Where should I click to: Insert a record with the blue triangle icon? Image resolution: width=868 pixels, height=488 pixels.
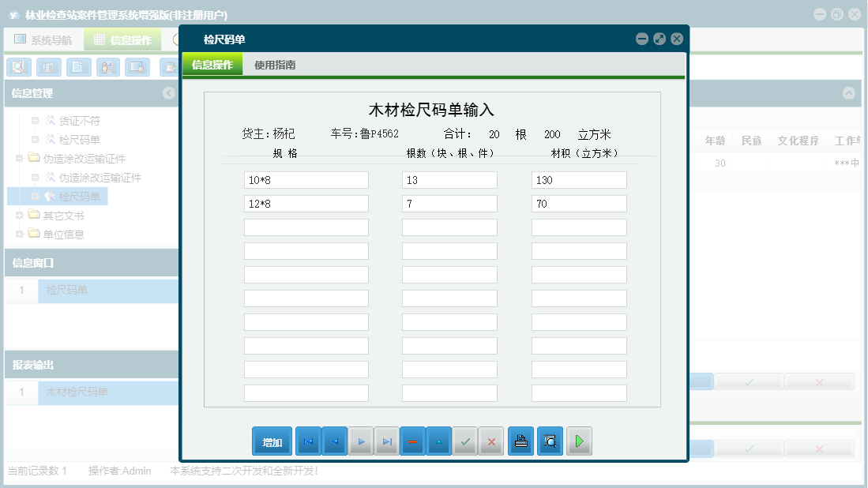[439, 441]
